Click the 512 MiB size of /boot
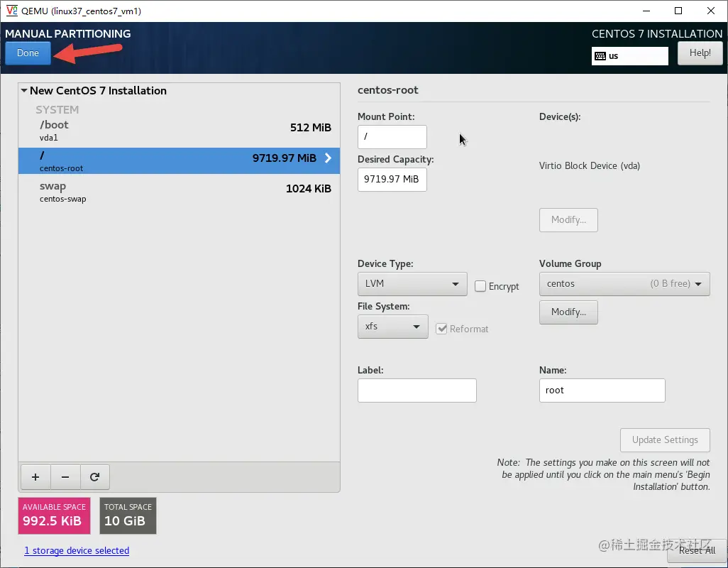 click(x=311, y=128)
